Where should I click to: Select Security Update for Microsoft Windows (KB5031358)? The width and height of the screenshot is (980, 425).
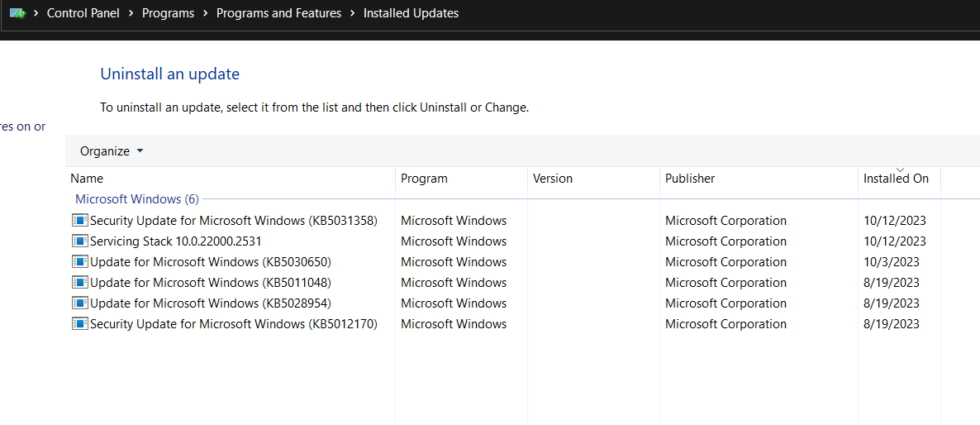click(234, 220)
